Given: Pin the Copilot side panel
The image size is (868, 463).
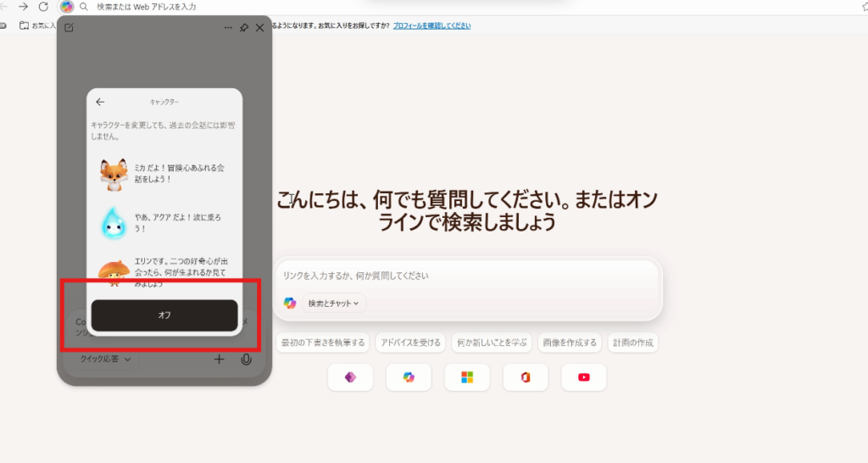Looking at the screenshot, I should (x=244, y=28).
